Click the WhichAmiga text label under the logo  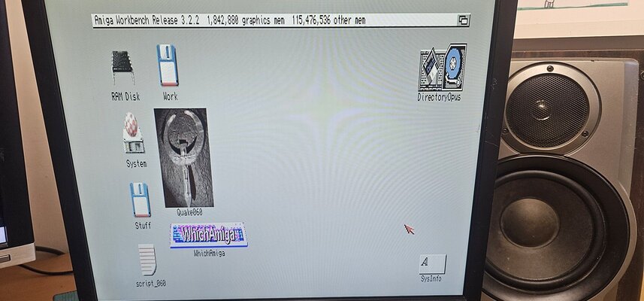[x=209, y=254]
